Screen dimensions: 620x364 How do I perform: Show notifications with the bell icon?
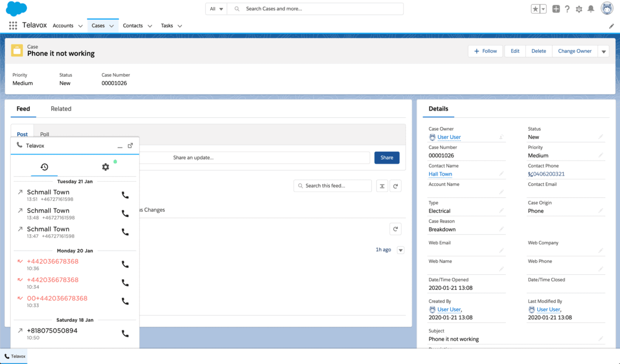pyautogui.click(x=591, y=9)
